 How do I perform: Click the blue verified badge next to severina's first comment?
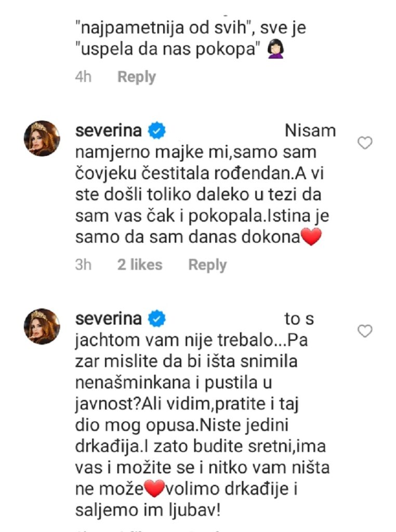[x=156, y=130]
